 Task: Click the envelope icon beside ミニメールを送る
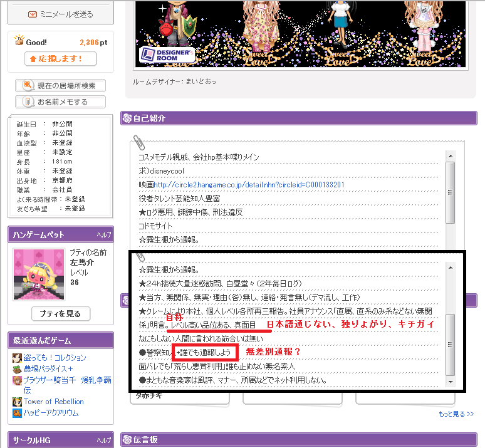pyautogui.click(x=32, y=14)
